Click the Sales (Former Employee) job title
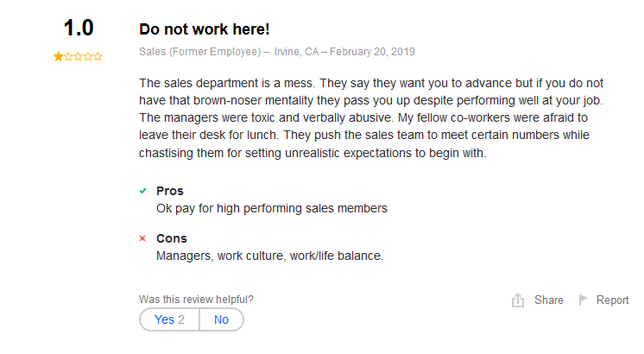 pyautogui.click(x=200, y=52)
